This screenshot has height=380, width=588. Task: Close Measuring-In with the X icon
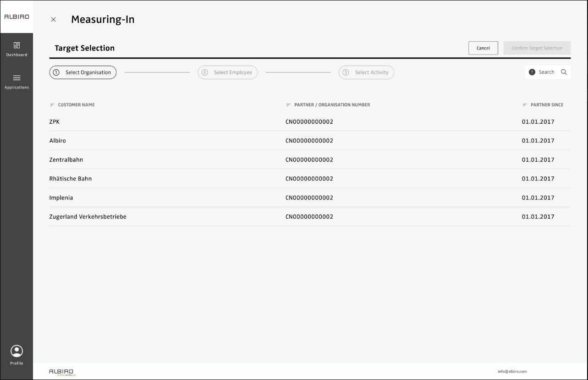coord(53,20)
